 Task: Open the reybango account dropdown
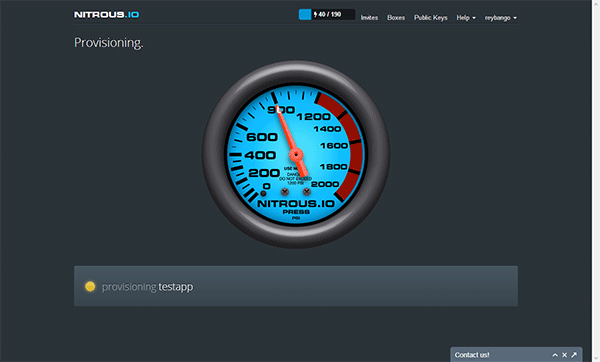(x=501, y=18)
